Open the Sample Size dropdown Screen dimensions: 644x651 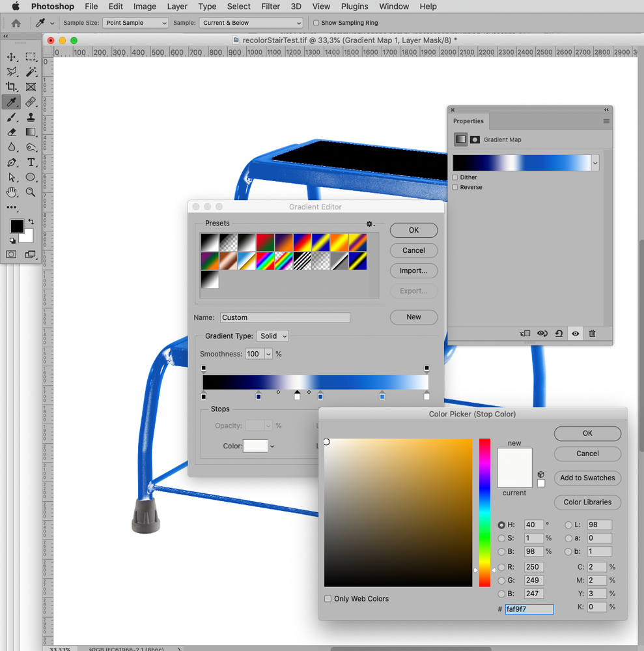point(135,22)
